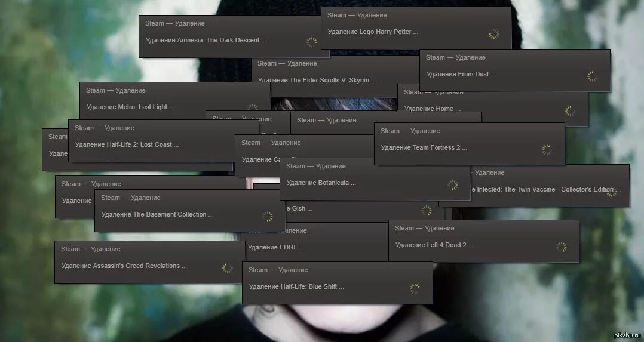The width and height of the screenshot is (644, 342).
Task: Select text 'Удаление Team Fortress 2 ...'
Action: [424, 148]
